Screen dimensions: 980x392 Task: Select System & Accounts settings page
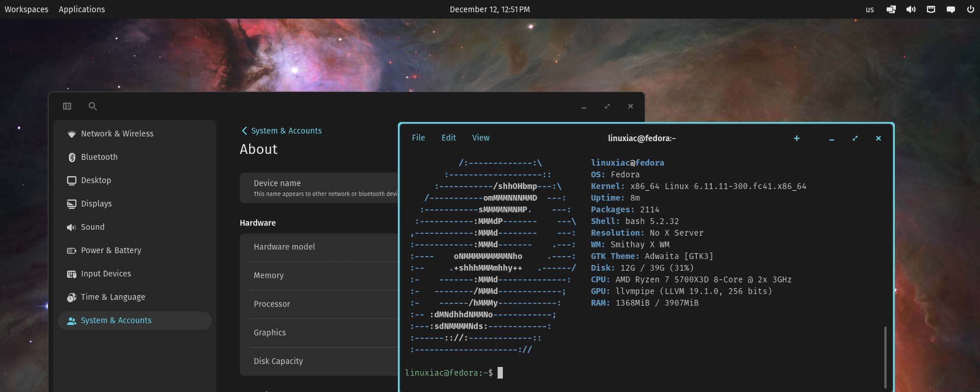pyautogui.click(x=135, y=320)
